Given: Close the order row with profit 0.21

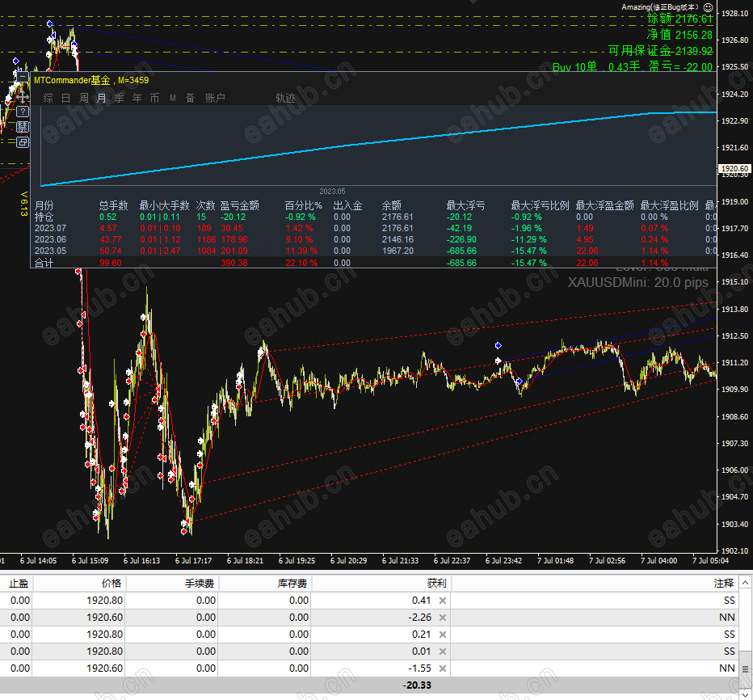Looking at the screenshot, I should (x=443, y=635).
